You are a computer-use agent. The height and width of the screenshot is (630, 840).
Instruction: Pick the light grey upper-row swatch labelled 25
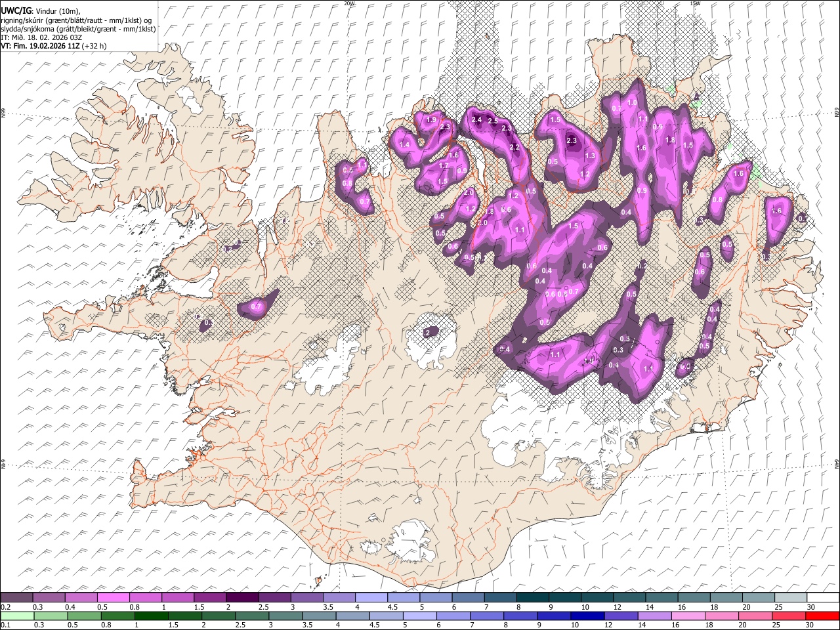click(x=789, y=598)
